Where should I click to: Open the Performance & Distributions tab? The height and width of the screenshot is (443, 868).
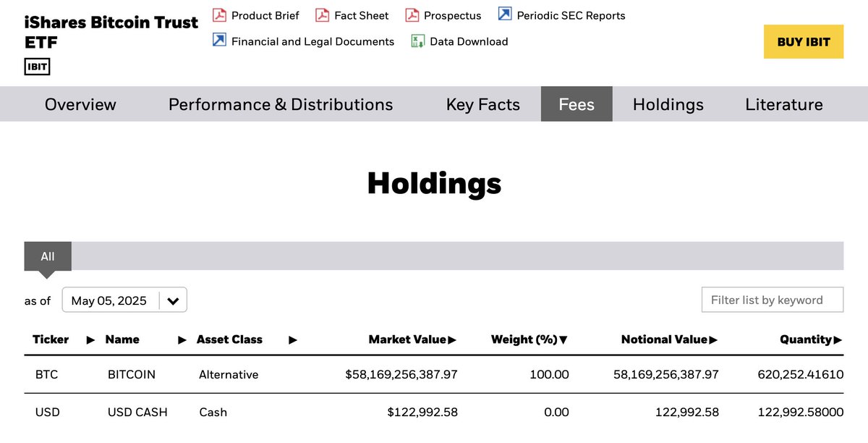pos(280,104)
